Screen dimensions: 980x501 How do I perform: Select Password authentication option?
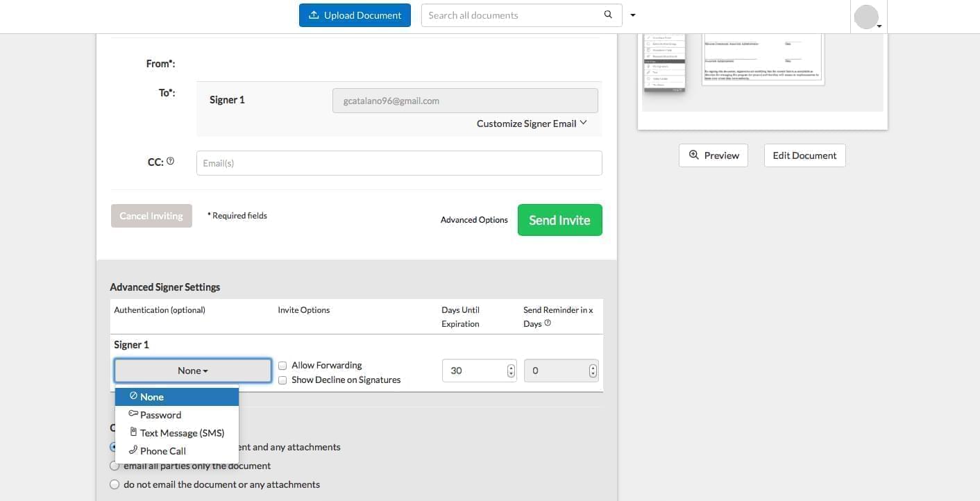click(177, 415)
